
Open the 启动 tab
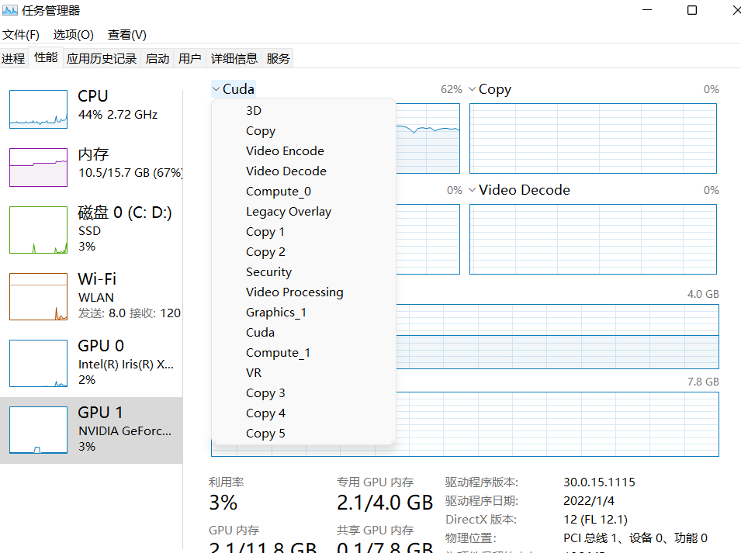point(158,57)
